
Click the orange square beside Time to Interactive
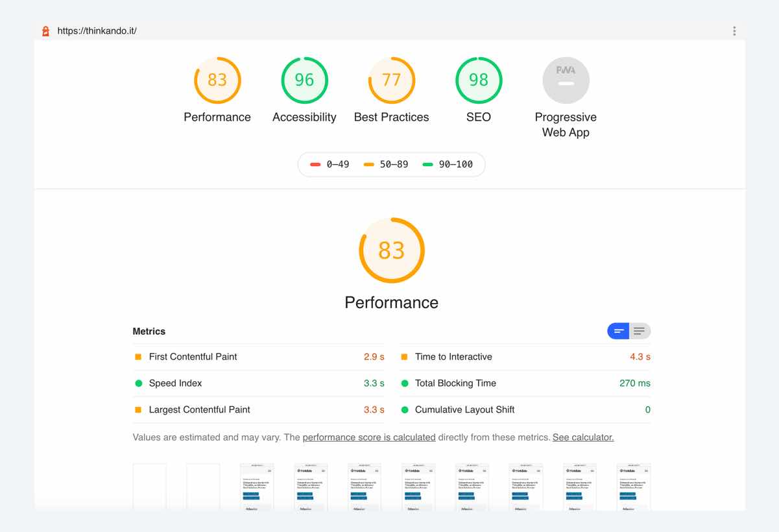coord(404,357)
